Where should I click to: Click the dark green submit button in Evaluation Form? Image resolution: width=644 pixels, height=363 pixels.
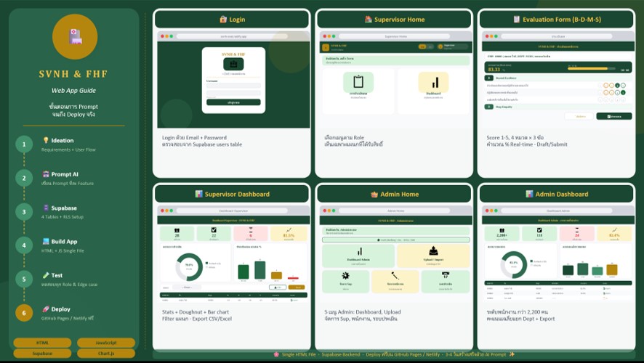614,116
